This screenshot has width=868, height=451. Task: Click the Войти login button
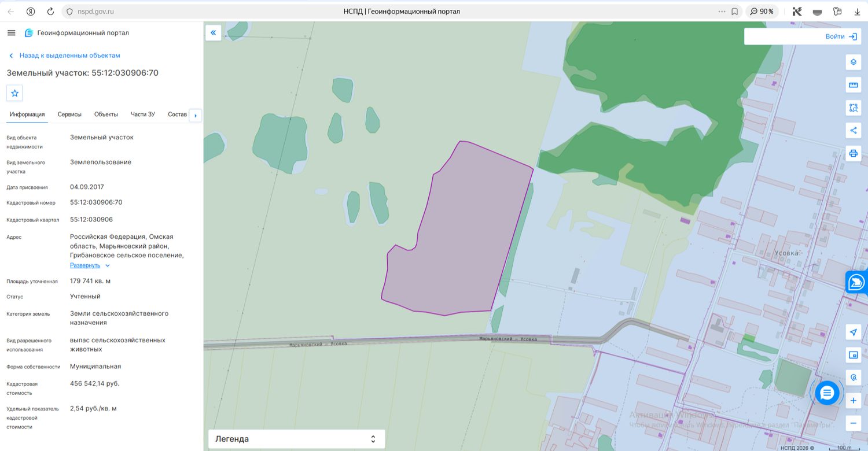point(841,36)
